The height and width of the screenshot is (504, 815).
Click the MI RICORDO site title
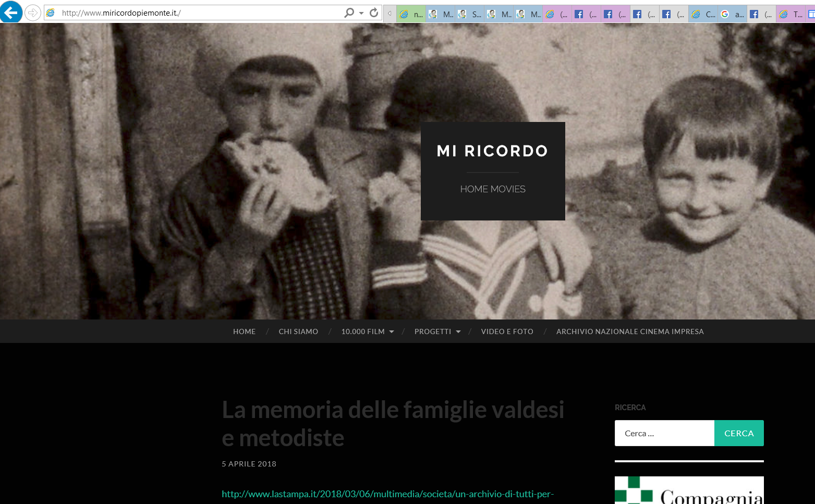[x=492, y=151]
